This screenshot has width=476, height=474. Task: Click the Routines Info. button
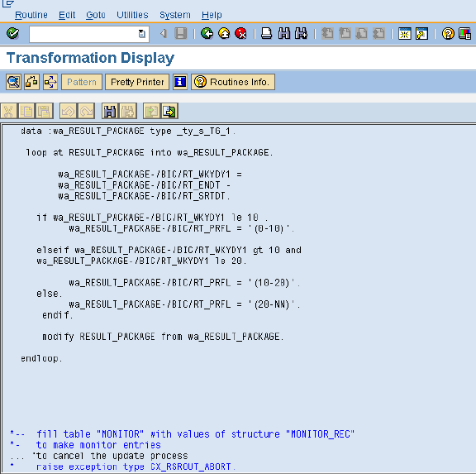click(x=233, y=82)
